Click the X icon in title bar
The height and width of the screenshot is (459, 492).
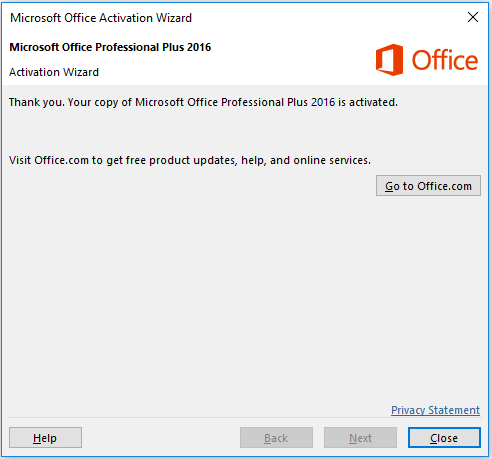point(473,17)
